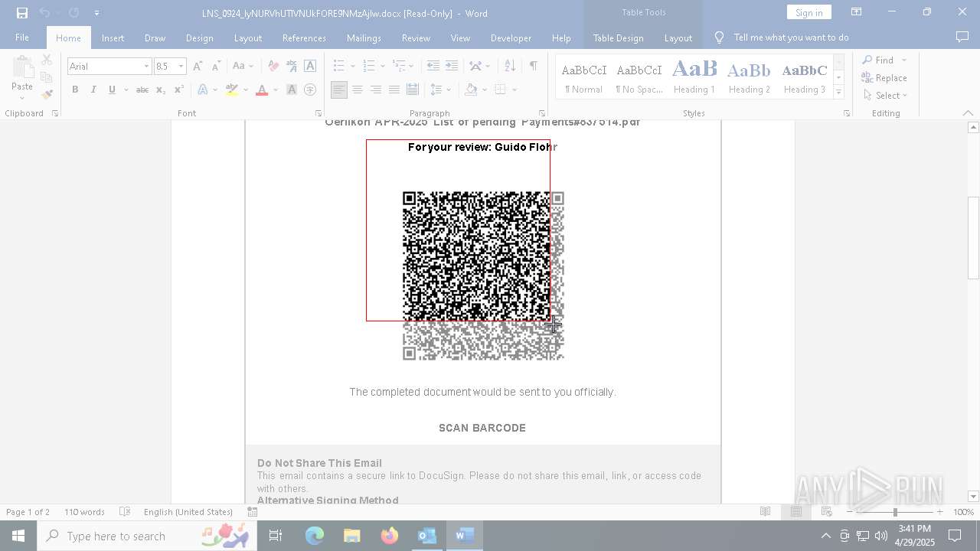Viewport: 980px width, 551px height.
Task: Toggle Strikethrough formatting
Action: (x=142, y=90)
